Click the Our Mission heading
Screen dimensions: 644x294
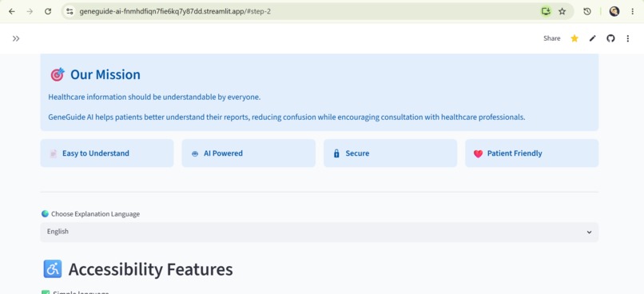(x=105, y=75)
